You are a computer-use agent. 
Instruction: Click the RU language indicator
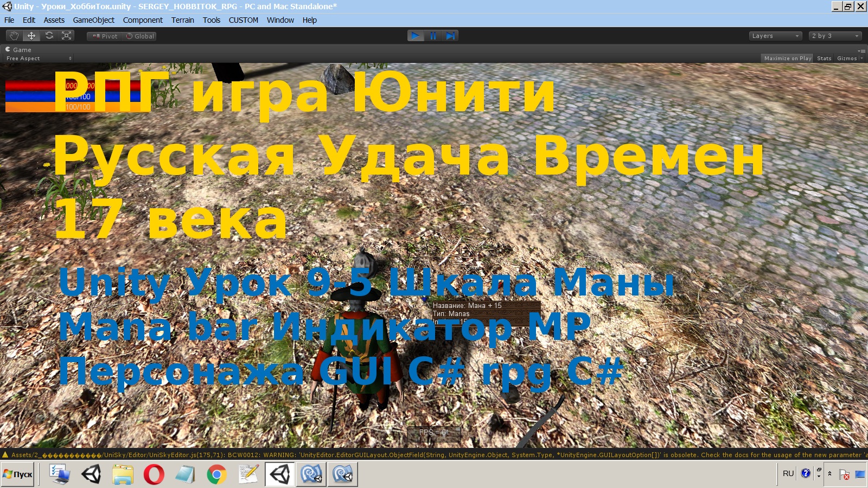click(x=788, y=473)
